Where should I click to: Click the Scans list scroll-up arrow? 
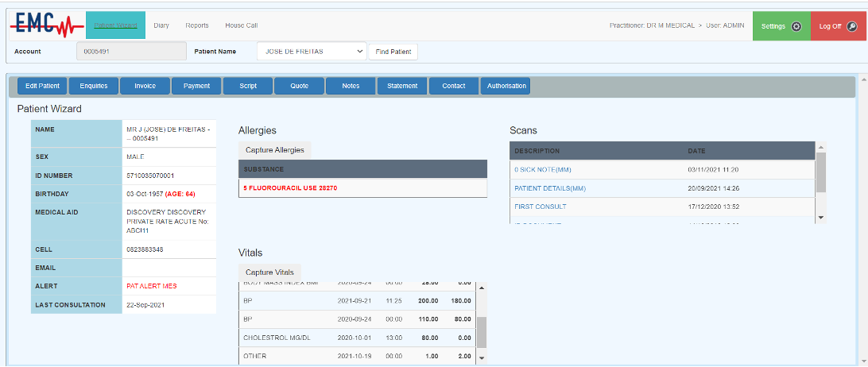[821, 147]
